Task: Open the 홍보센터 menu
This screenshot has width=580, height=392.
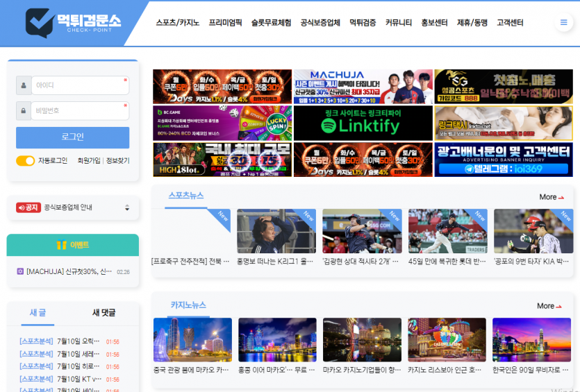Action: point(435,23)
